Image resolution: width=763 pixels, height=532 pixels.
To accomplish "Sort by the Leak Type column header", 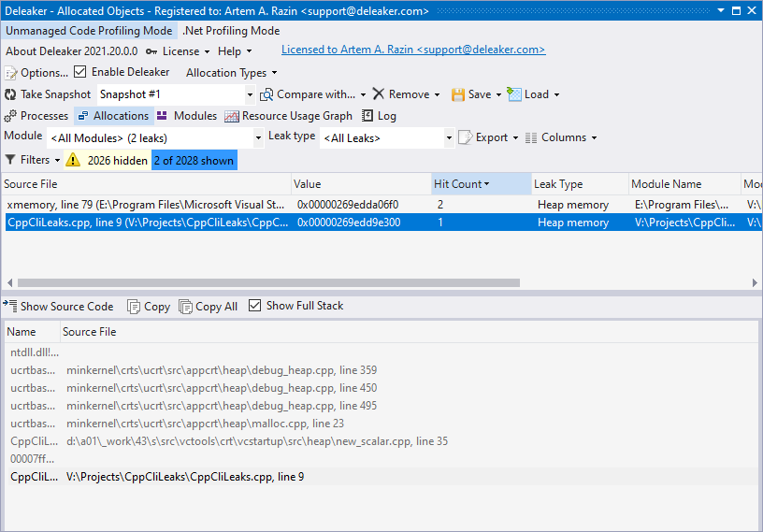I will pyautogui.click(x=580, y=184).
